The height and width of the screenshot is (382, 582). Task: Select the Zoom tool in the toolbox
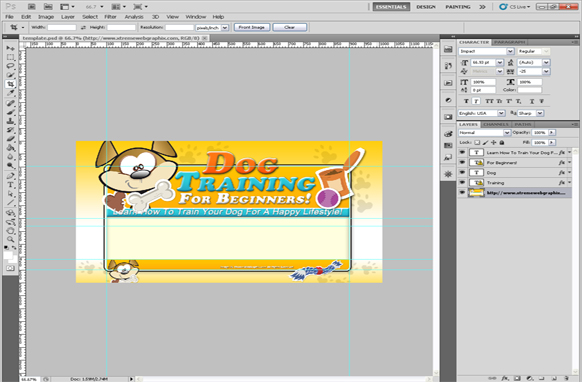(10, 240)
